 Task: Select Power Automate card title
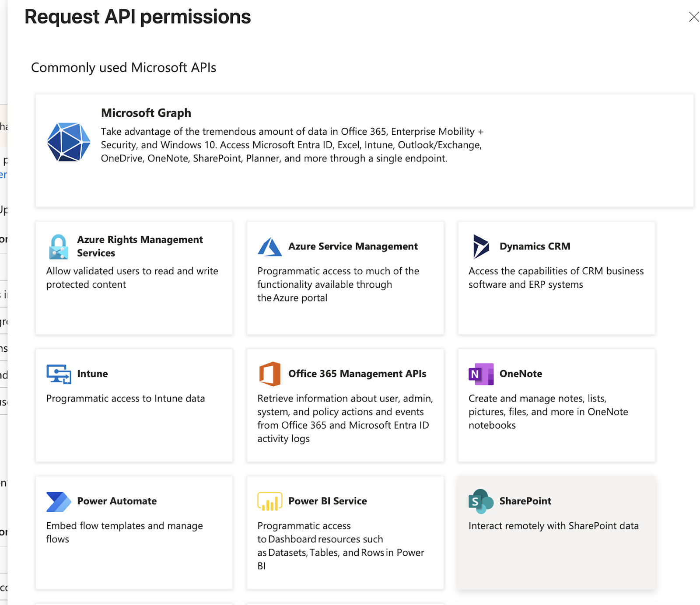click(x=117, y=501)
